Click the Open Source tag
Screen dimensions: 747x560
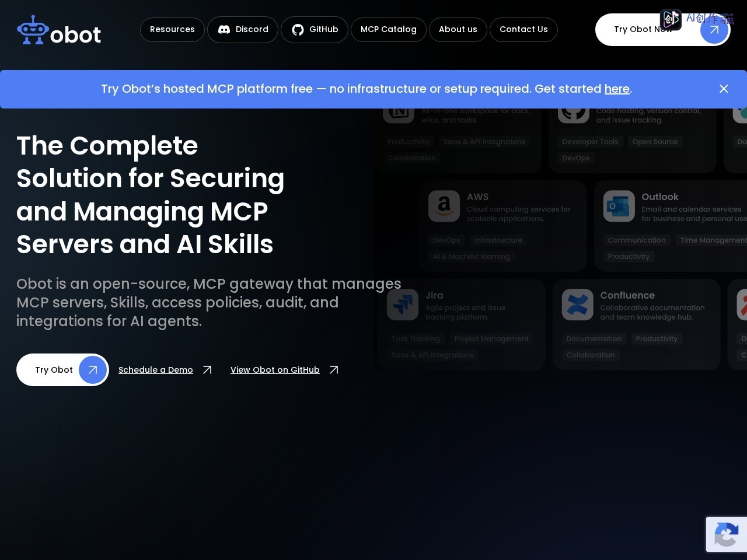coord(655,142)
